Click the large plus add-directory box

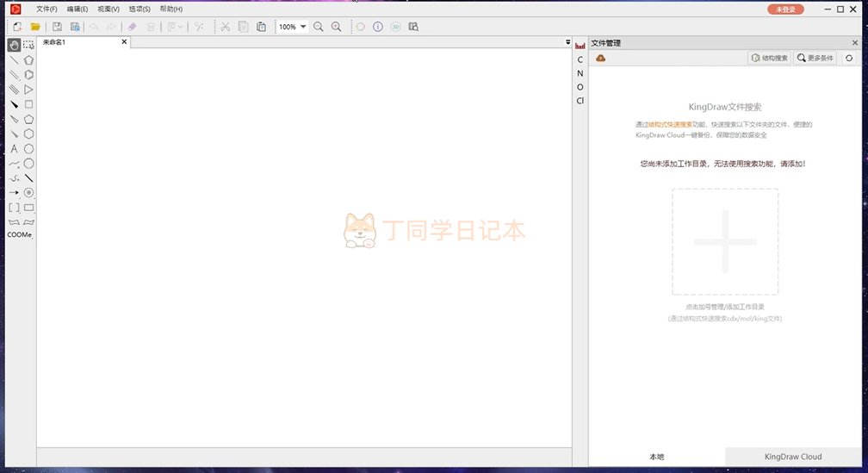[x=724, y=242]
